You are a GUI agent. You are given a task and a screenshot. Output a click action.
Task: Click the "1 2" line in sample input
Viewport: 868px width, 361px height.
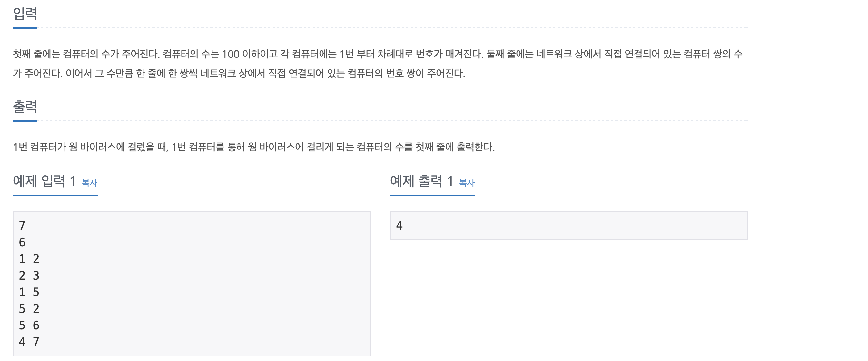(x=29, y=259)
